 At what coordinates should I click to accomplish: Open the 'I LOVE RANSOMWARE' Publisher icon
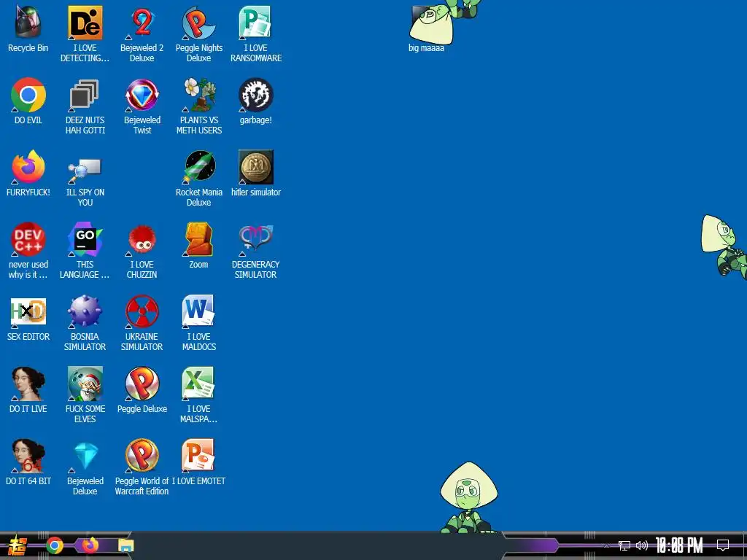click(256, 34)
